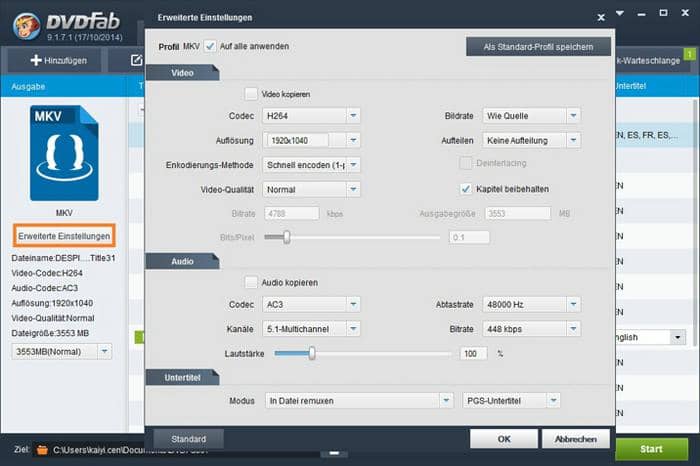
Task: Confirm settings with the OK button
Action: point(504,439)
